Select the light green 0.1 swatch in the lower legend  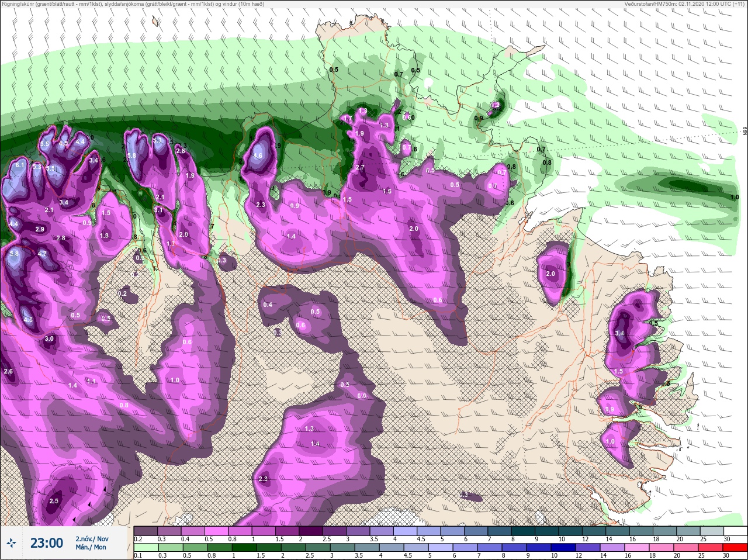coord(145,547)
